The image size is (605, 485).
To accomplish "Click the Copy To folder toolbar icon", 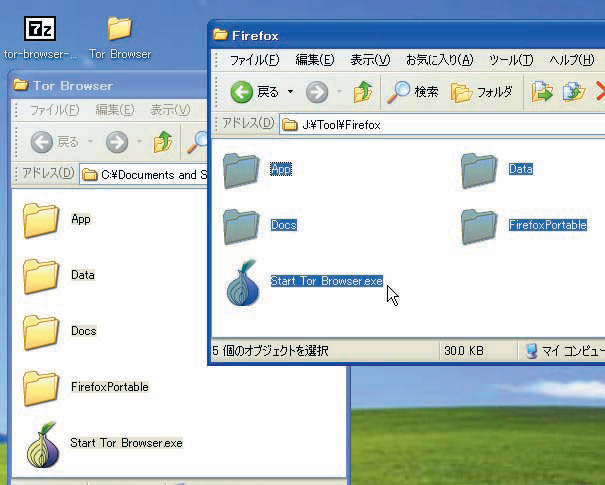I will pos(574,92).
